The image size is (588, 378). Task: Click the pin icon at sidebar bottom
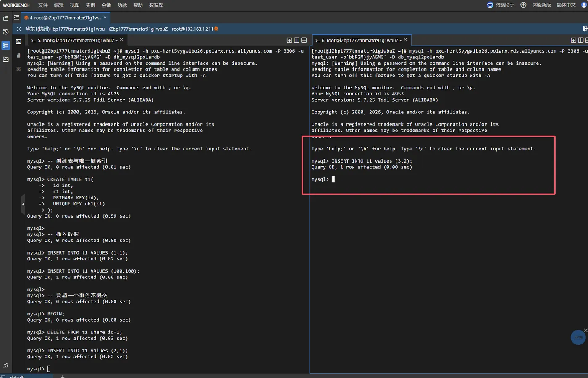click(6, 366)
